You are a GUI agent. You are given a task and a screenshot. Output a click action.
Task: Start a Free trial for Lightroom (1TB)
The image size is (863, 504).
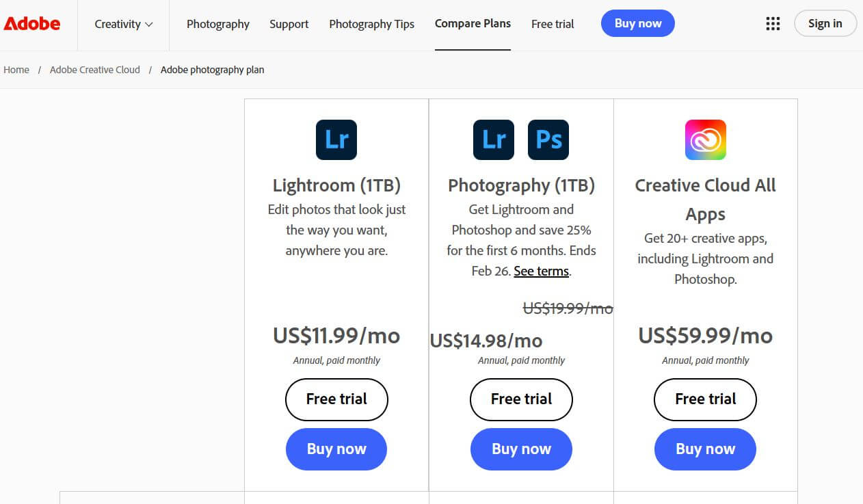(x=336, y=399)
